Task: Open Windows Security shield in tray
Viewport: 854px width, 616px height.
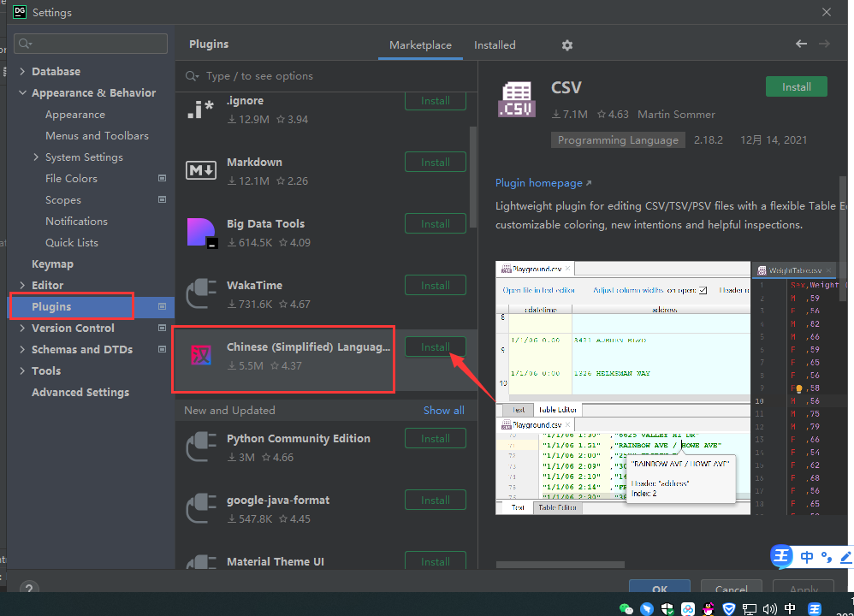Action: [667, 609]
